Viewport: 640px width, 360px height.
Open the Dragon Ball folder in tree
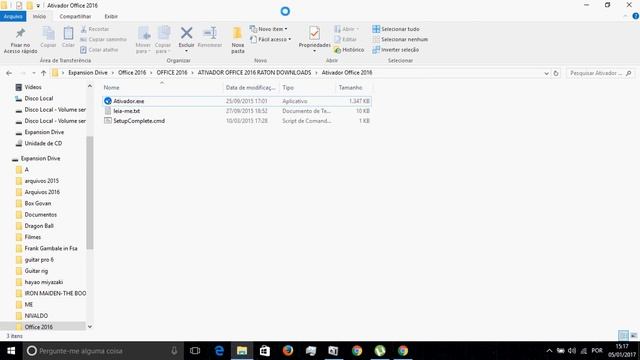tap(39, 226)
